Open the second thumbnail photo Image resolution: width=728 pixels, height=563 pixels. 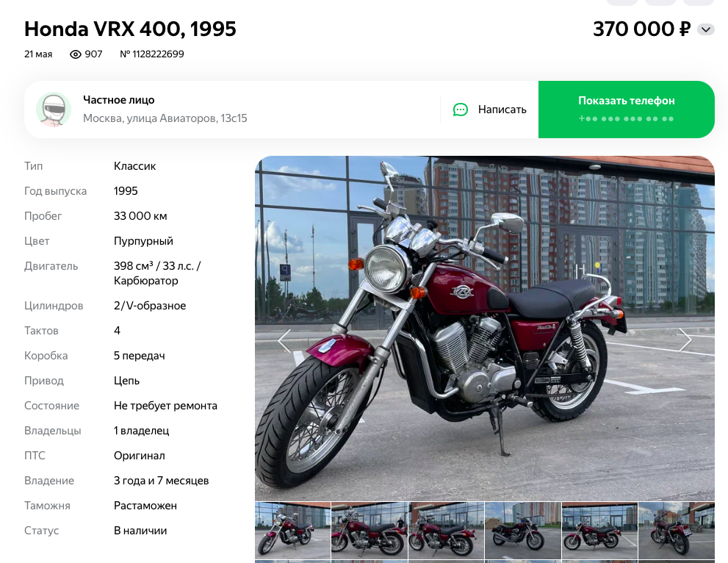(369, 531)
